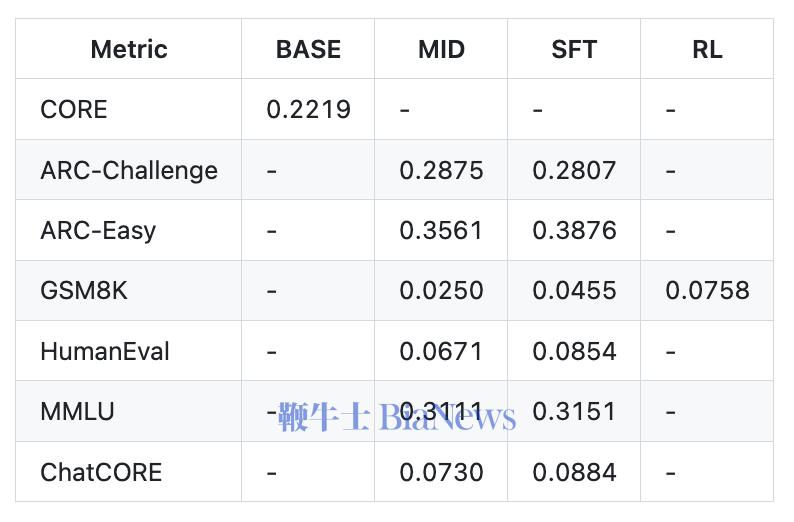This screenshot has height=522, width=794.
Task: Select the CORE row label
Action: pyautogui.click(x=74, y=109)
